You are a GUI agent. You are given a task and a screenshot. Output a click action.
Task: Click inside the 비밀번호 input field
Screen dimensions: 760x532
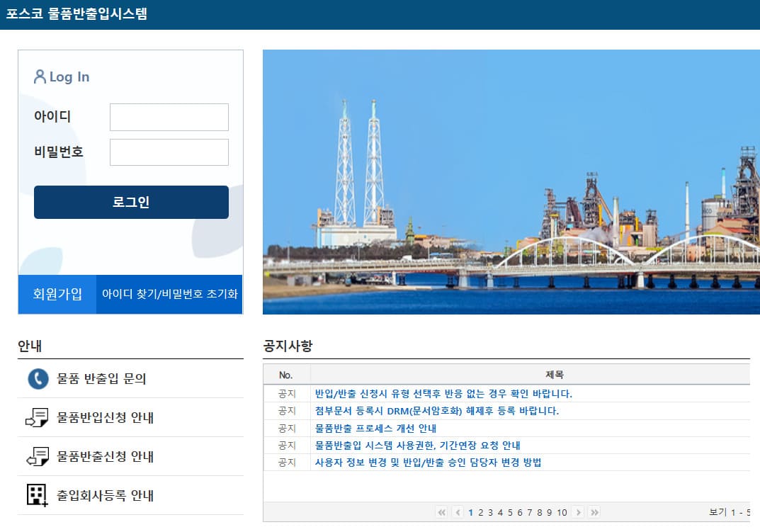pos(169,152)
